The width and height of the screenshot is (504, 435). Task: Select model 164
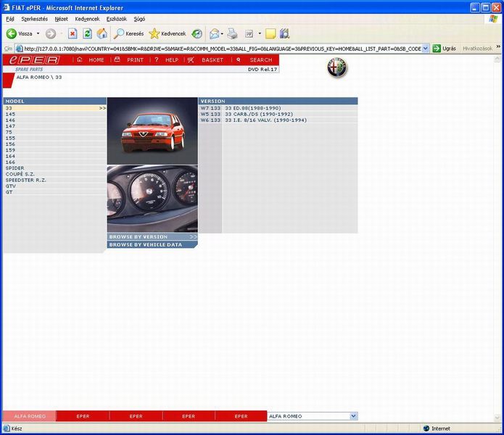click(x=54, y=156)
